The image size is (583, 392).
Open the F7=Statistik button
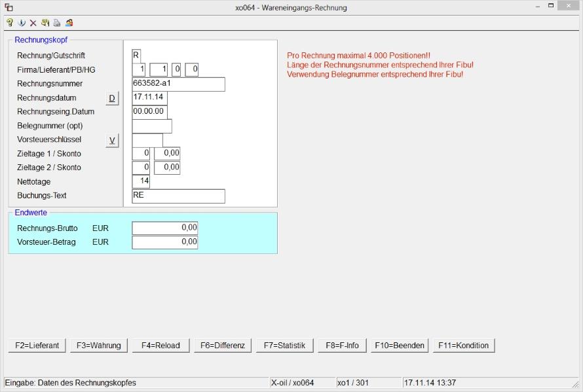[284, 346]
